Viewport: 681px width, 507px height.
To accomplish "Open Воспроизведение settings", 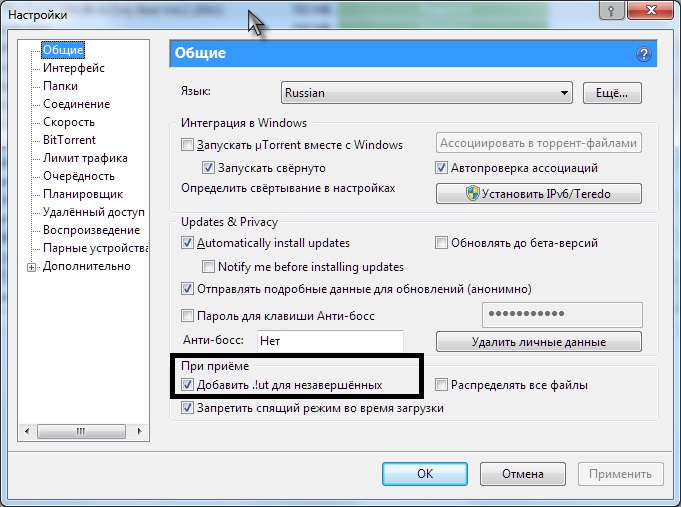I will click(x=91, y=230).
